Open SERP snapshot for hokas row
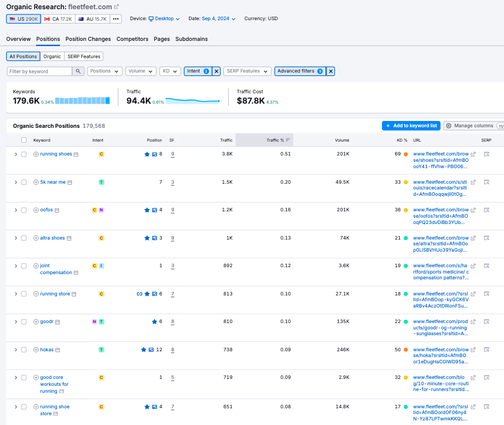Image resolution: width=504 pixels, height=425 pixels. tap(487, 350)
